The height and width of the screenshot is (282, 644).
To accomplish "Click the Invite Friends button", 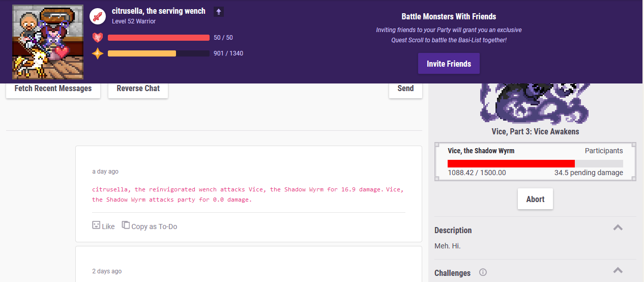I will pos(449,64).
